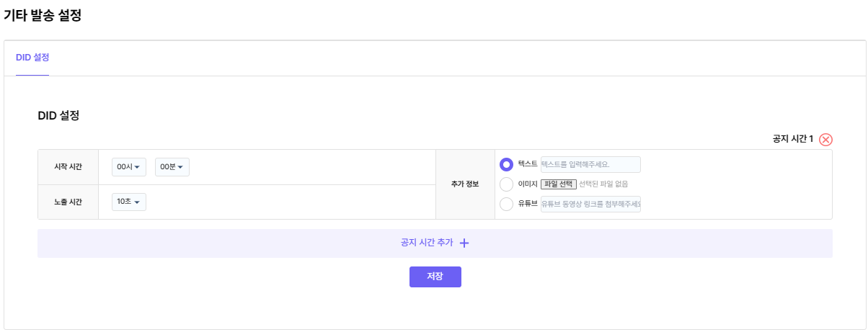Remove 공지 시간 1 with red X icon
This screenshot has width=868, height=332.
pyautogui.click(x=826, y=140)
